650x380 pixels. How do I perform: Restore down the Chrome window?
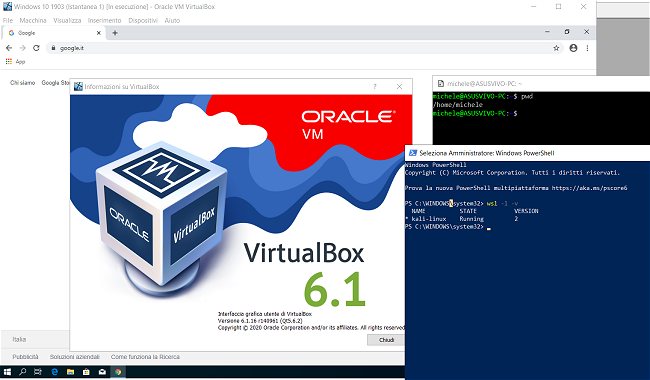click(x=567, y=32)
